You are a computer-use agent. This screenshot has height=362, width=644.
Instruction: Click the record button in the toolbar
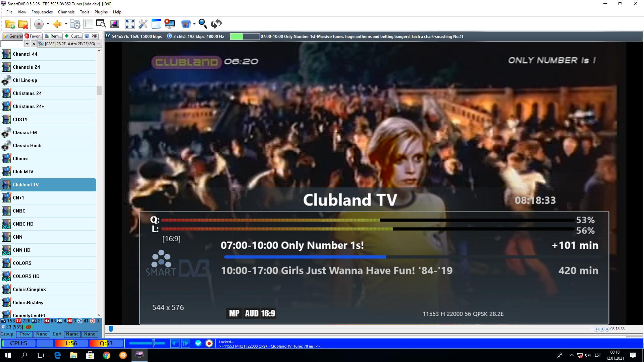39,24
